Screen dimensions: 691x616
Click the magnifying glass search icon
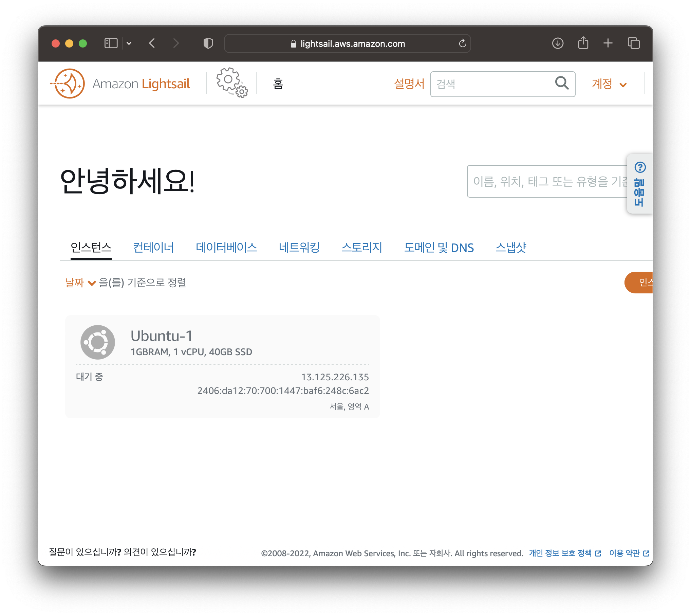[x=562, y=83]
